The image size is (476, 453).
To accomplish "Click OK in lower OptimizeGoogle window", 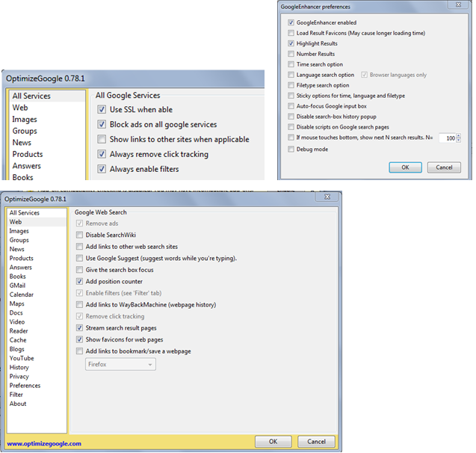I will click(273, 442).
